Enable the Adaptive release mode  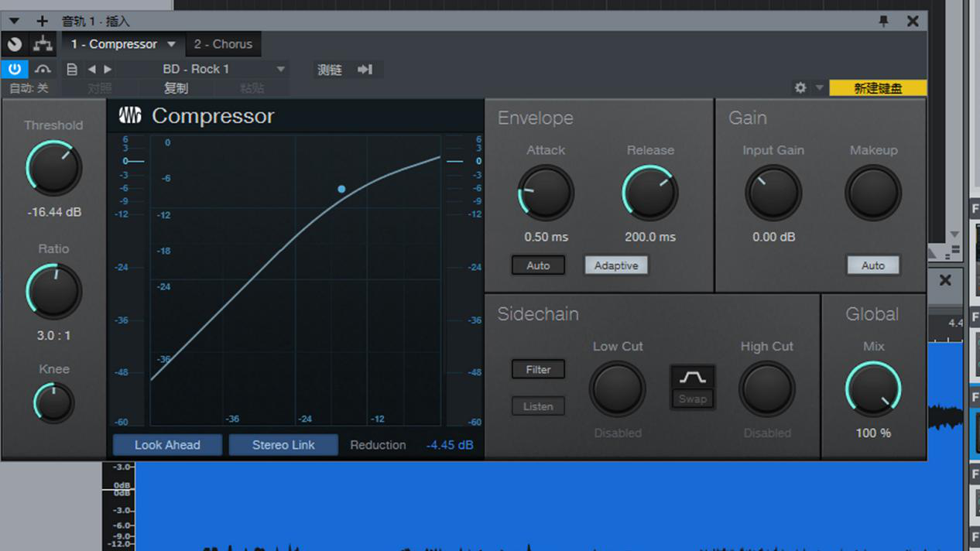615,265
